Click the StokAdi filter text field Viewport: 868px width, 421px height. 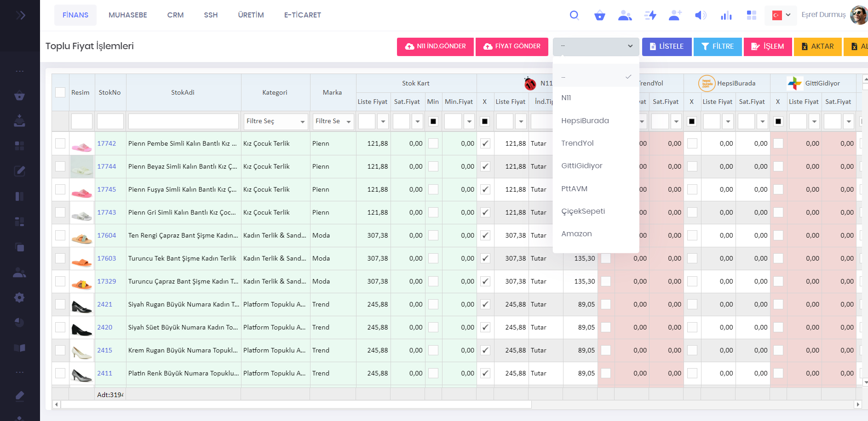click(x=183, y=121)
